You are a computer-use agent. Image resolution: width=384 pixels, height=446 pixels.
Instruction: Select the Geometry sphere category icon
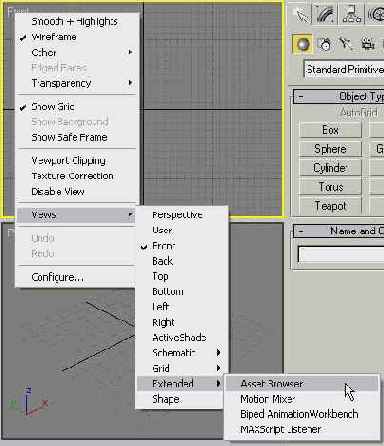tap(303, 44)
